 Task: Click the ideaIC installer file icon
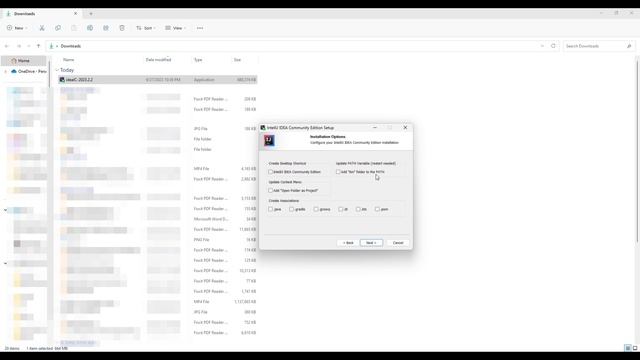click(62, 80)
